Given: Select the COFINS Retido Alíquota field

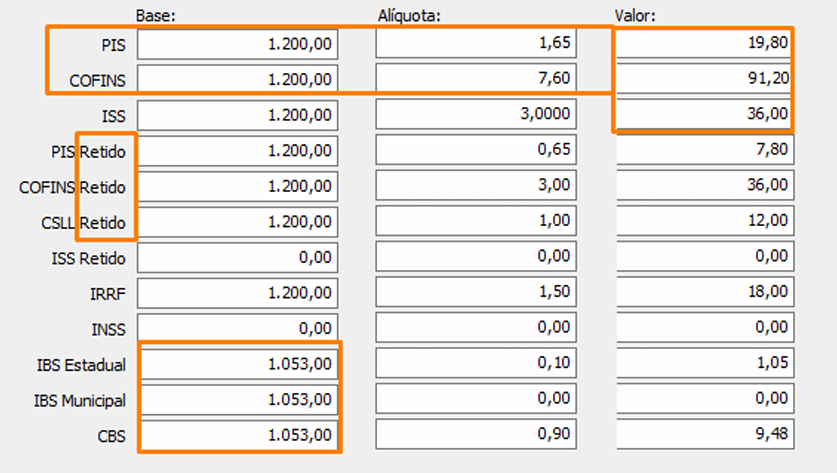Looking at the screenshot, I should click(476, 186).
